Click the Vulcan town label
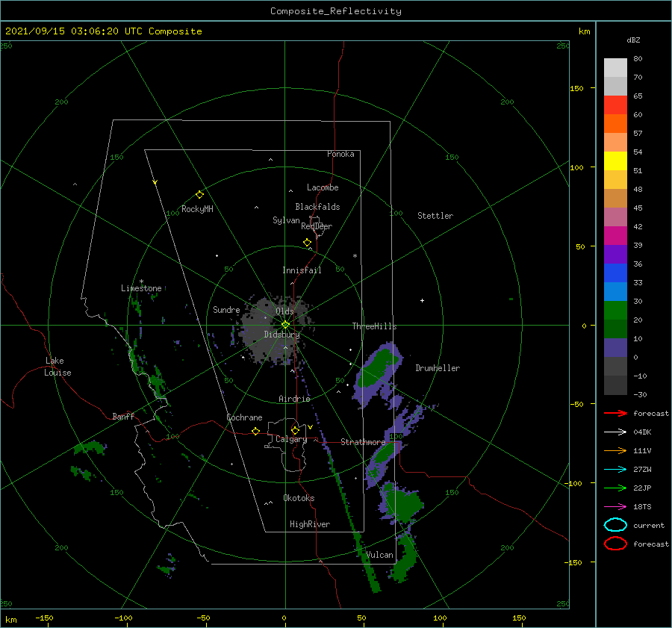This screenshot has height=628, width=672. click(x=379, y=555)
